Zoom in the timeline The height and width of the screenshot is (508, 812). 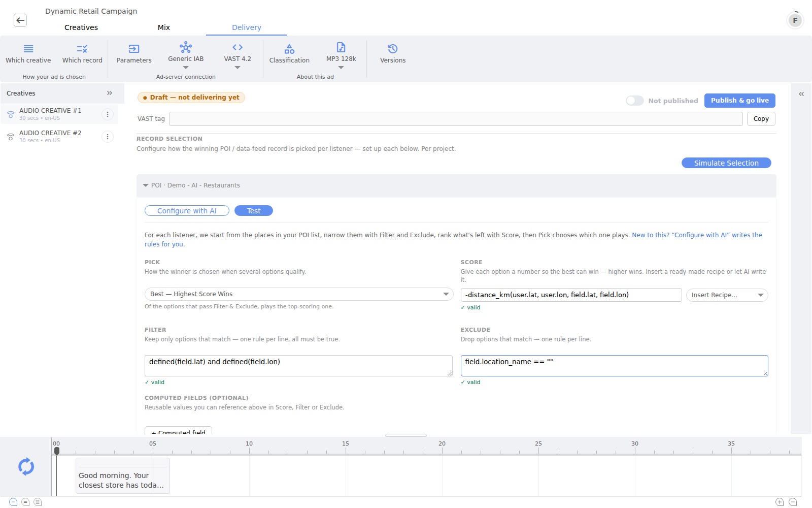click(780, 502)
